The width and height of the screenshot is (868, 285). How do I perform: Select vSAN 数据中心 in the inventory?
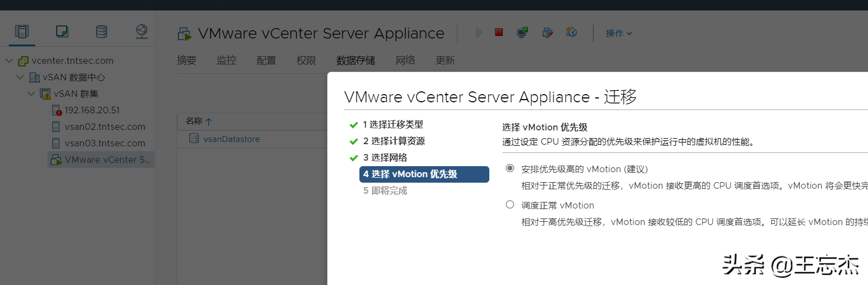[x=74, y=77]
